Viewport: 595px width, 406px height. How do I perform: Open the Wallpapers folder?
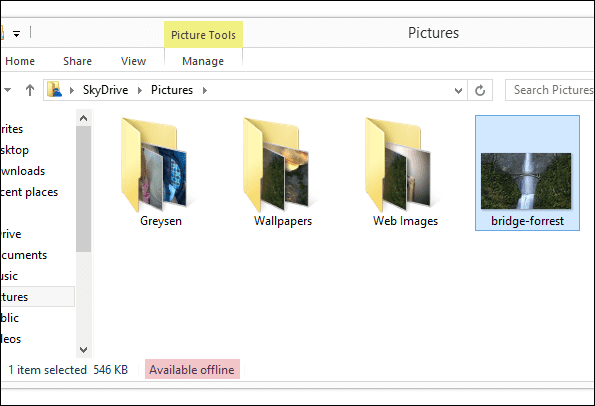click(283, 172)
